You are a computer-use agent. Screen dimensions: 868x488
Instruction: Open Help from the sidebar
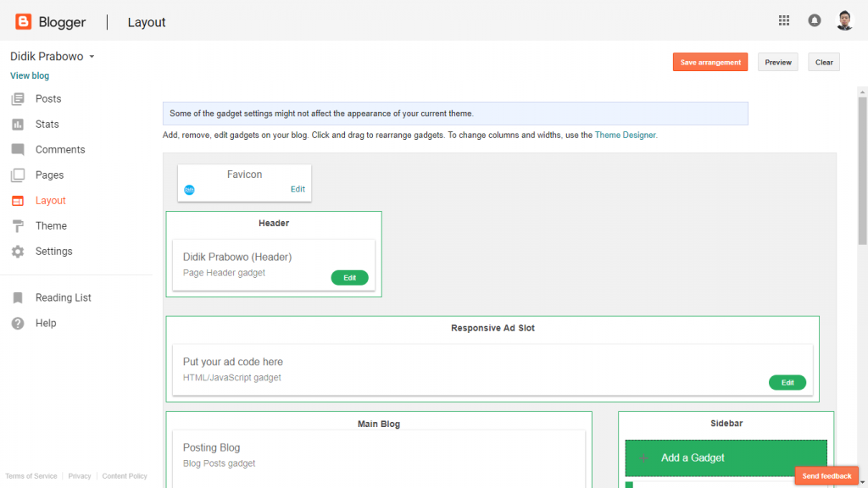click(46, 324)
